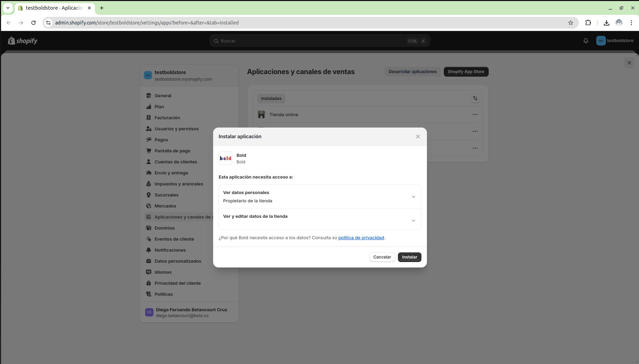
Task: Click the Envío y entrega truck icon
Action: (x=149, y=173)
